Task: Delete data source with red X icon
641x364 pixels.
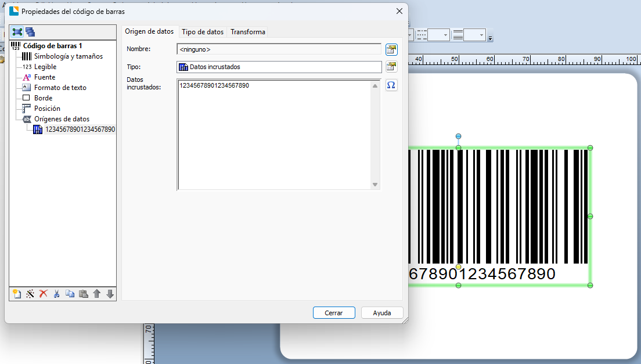Action: point(44,294)
